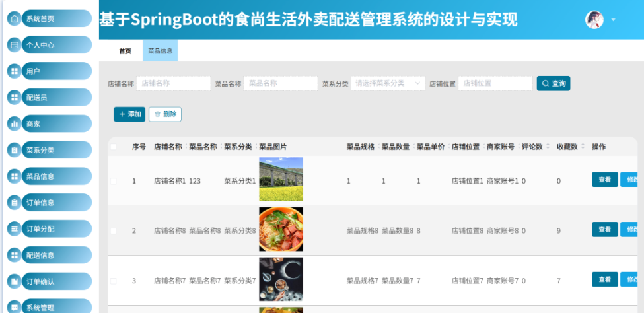The width and height of the screenshot is (644, 313).
Task: Check the checkbox for row 3
Action: pyautogui.click(x=114, y=281)
